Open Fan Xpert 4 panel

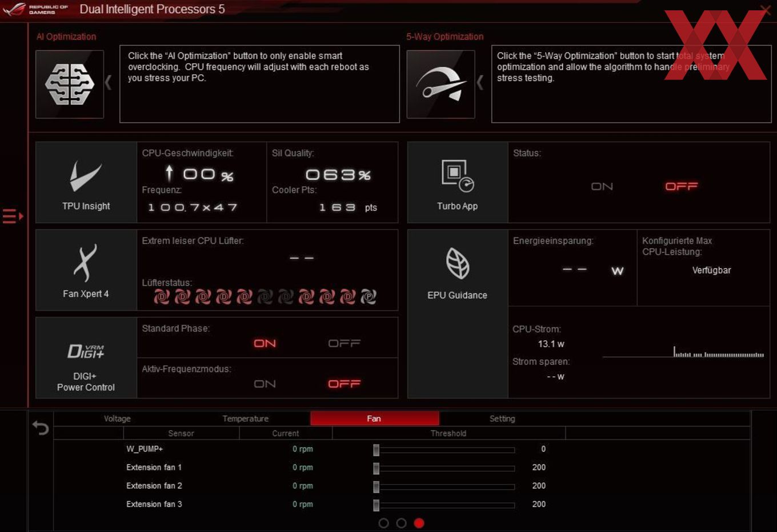[86, 270]
